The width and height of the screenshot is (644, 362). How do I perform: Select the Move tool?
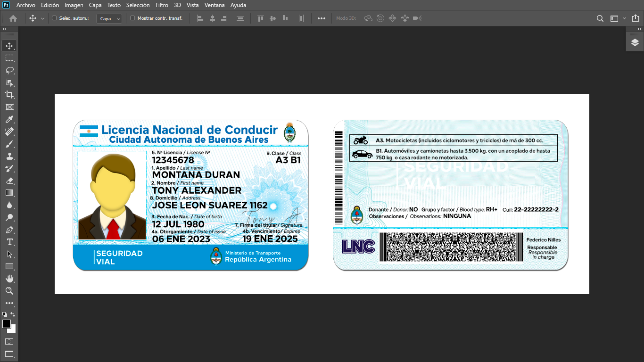9,46
